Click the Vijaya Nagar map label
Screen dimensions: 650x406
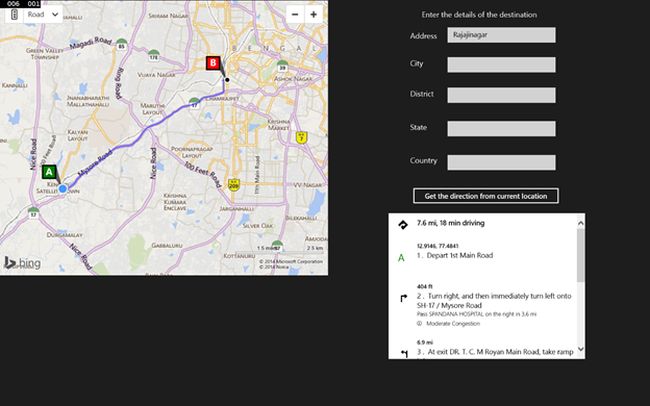click(156, 75)
